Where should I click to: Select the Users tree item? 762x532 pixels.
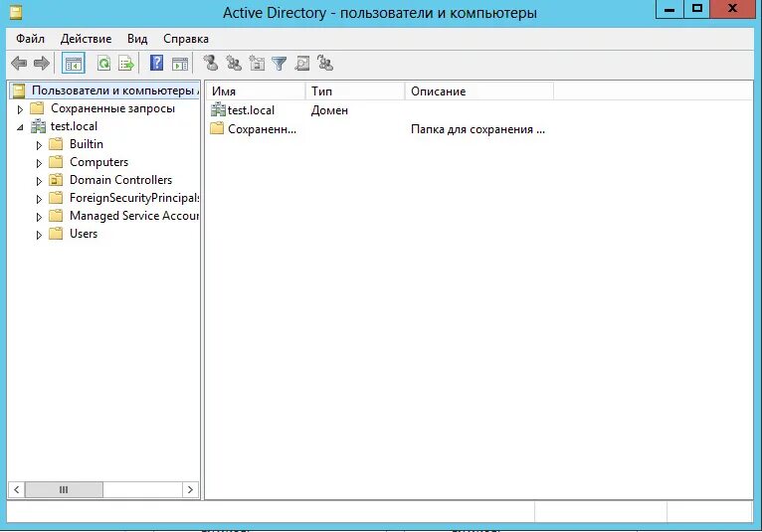[84, 234]
